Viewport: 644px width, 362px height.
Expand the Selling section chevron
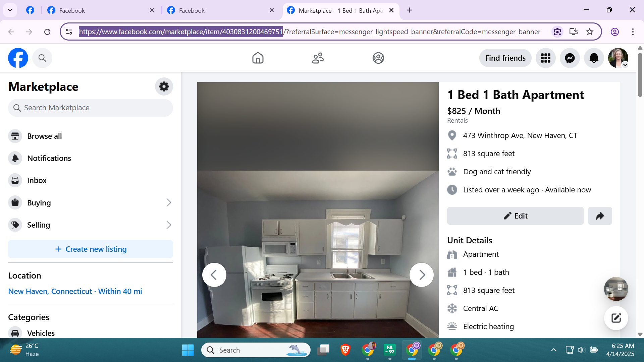(x=169, y=225)
